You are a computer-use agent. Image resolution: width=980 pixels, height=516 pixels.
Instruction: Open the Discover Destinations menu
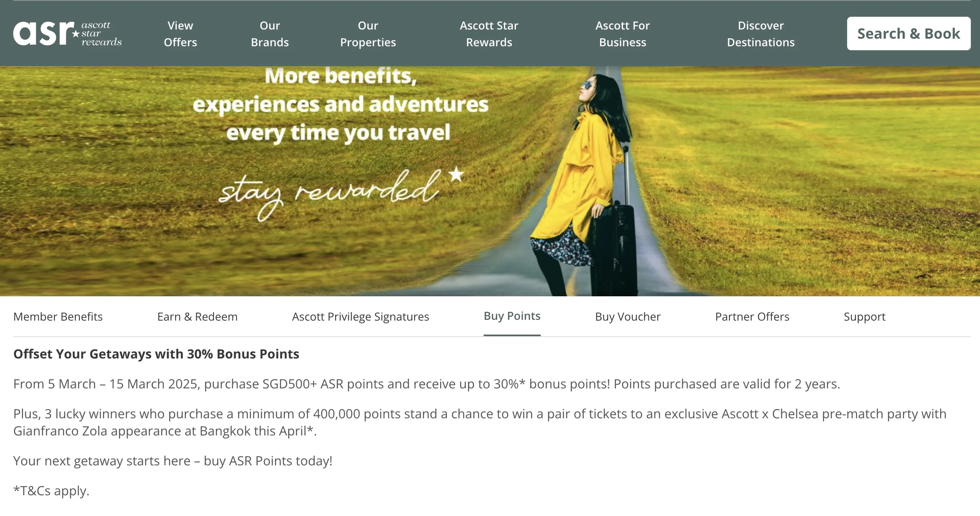pos(761,34)
